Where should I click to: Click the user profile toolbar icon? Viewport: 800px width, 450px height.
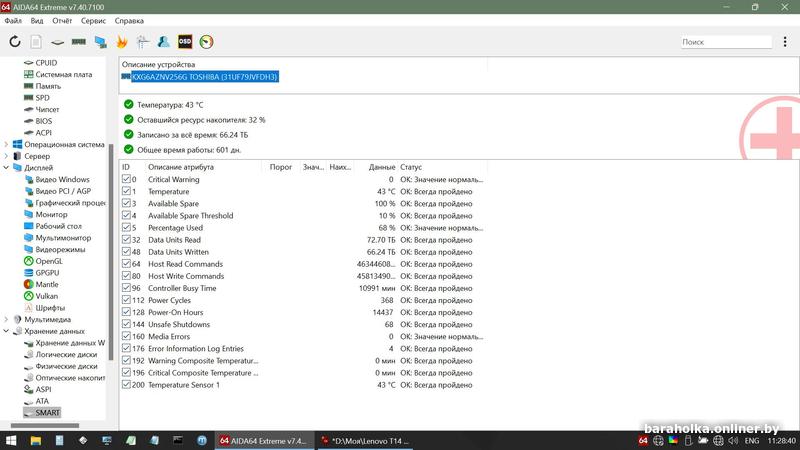click(x=163, y=42)
